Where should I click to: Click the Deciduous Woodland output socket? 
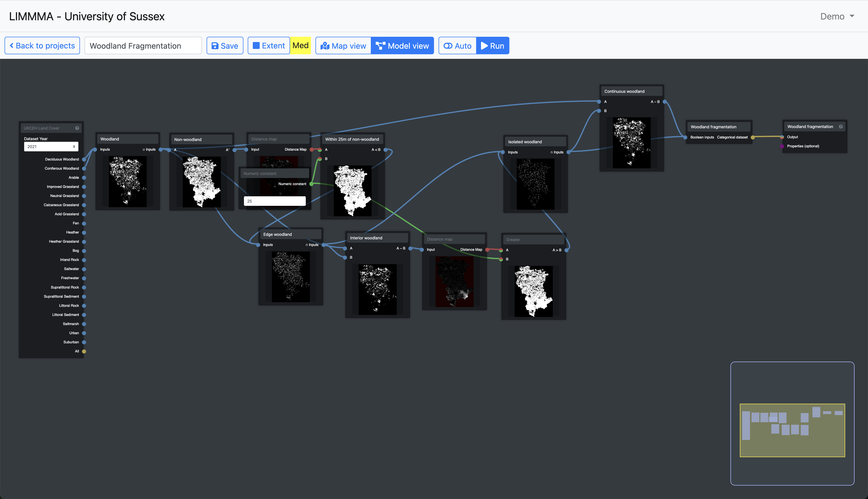(x=84, y=159)
